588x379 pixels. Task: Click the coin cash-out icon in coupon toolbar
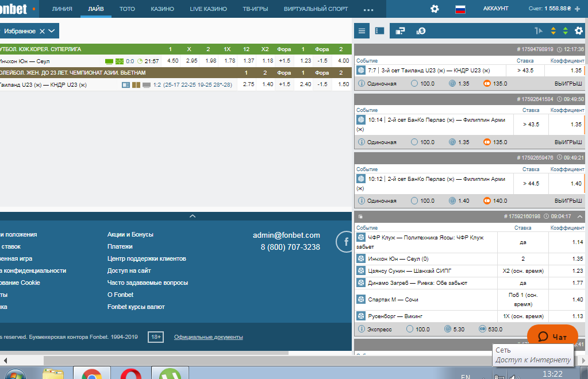click(421, 30)
